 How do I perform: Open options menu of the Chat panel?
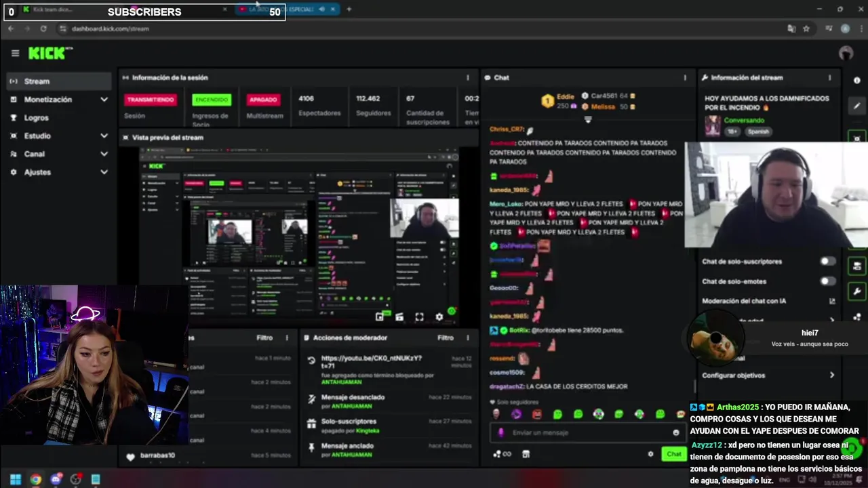point(685,77)
